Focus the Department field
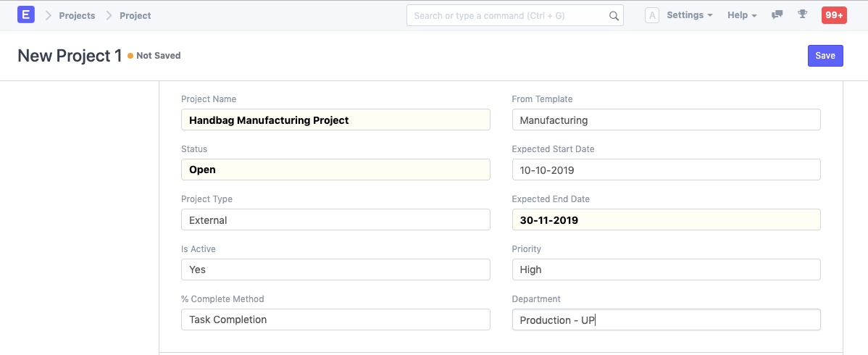The image size is (868, 355). [665, 319]
